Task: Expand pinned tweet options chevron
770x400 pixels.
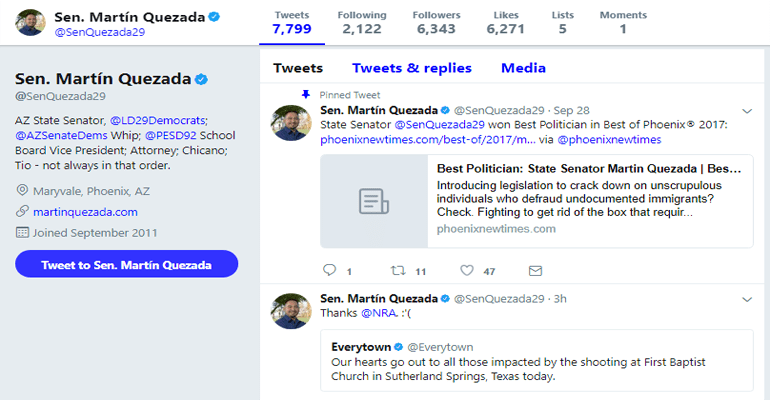Action: [746, 110]
